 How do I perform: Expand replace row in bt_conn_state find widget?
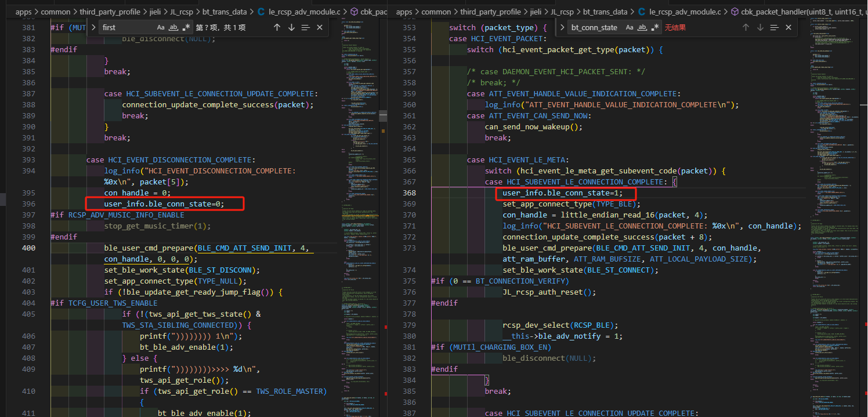(x=562, y=27)
